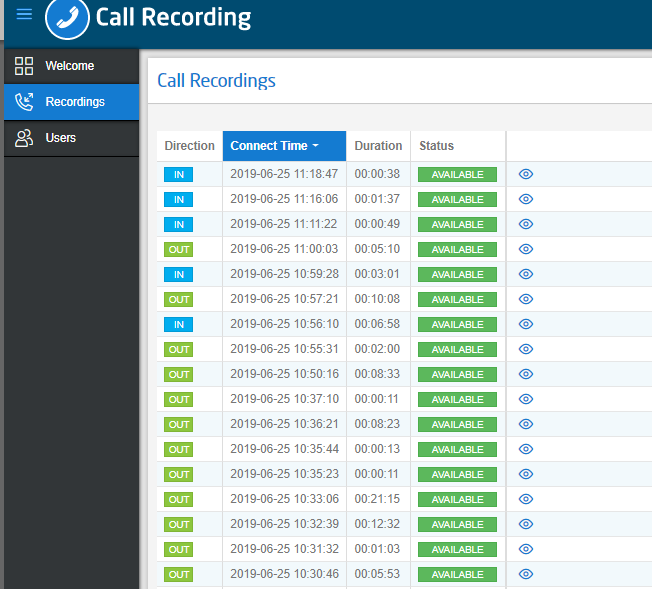View recording from 10:59:28 via eye icon
The width and height of the screenshot is (652, 589).
pyautogui.click(x=526, y=274)
